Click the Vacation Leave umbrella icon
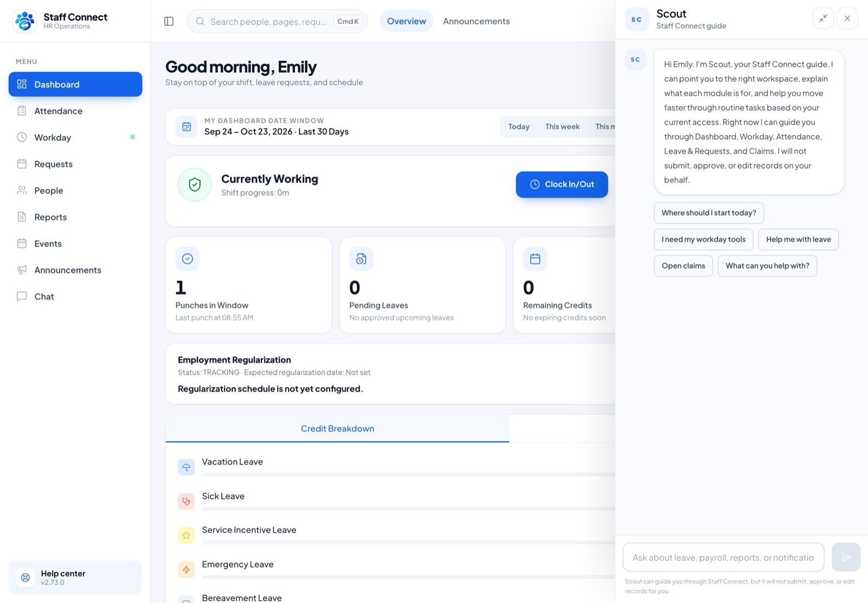This screenshot has height=603, width=868. (186, 467)
